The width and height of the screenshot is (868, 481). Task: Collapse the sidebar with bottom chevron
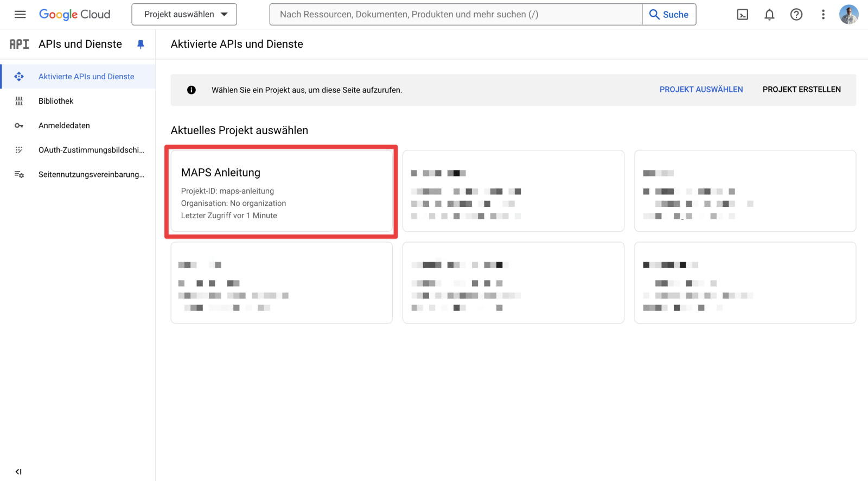(x=18, y=472)
